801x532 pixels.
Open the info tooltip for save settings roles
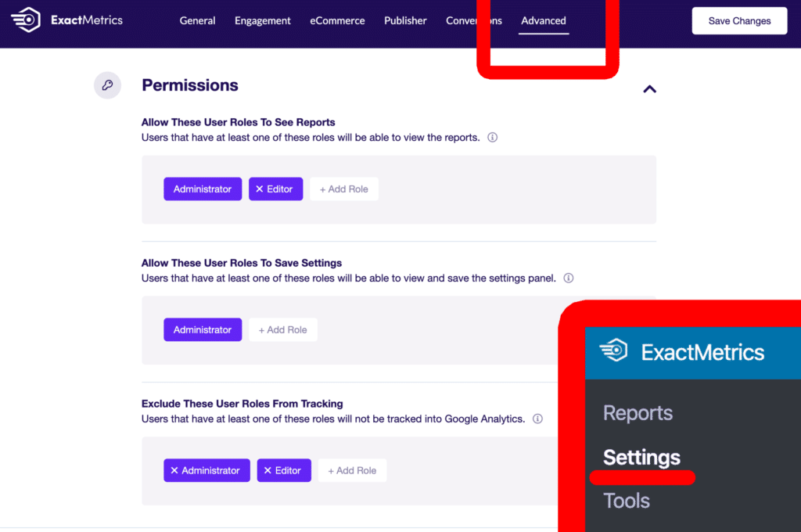click(568, 278)
